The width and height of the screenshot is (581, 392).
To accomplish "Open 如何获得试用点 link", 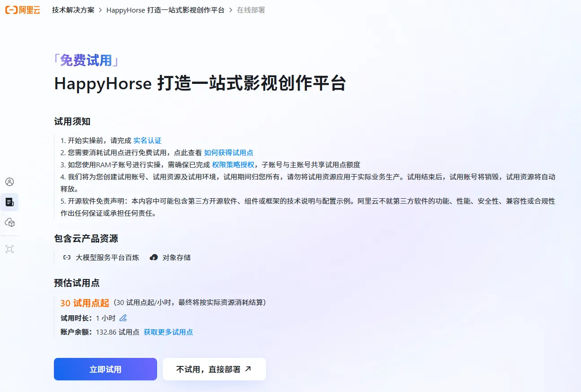I will 228,152.
